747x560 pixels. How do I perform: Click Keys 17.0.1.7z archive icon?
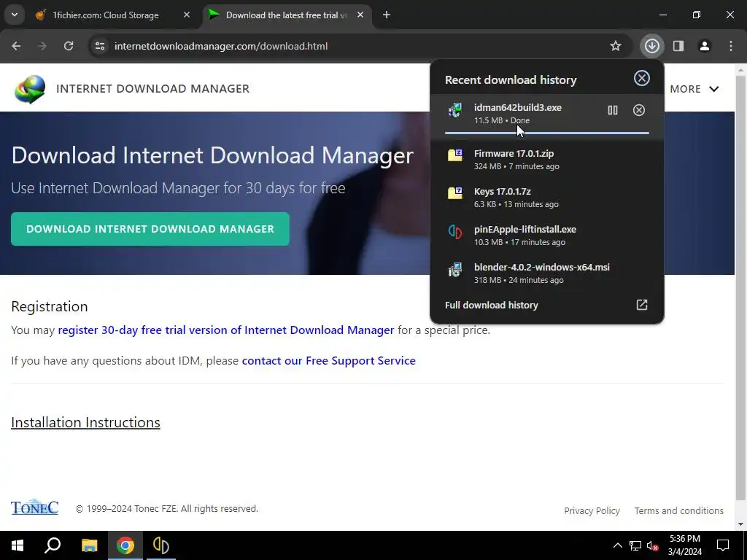coord(455,192)
